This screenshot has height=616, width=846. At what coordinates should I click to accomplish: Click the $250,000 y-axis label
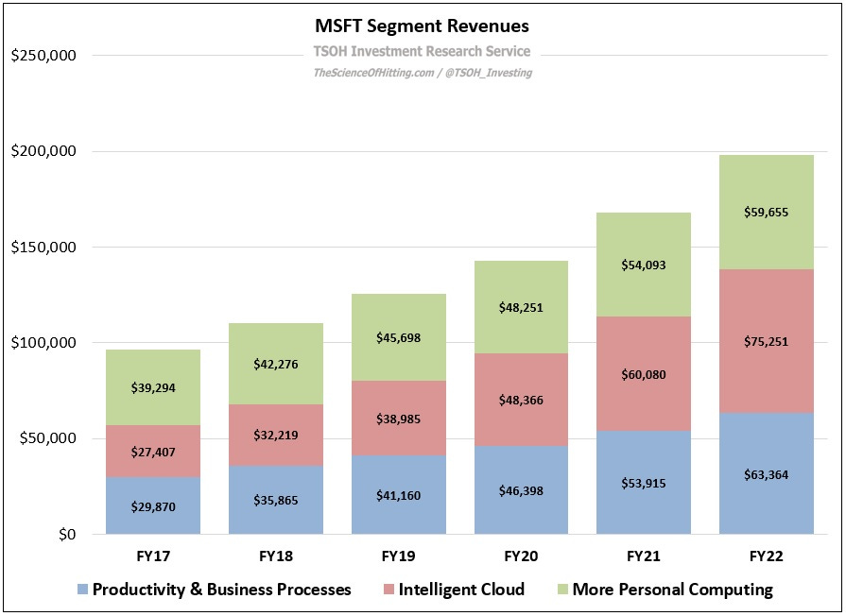tap(43, 56)
